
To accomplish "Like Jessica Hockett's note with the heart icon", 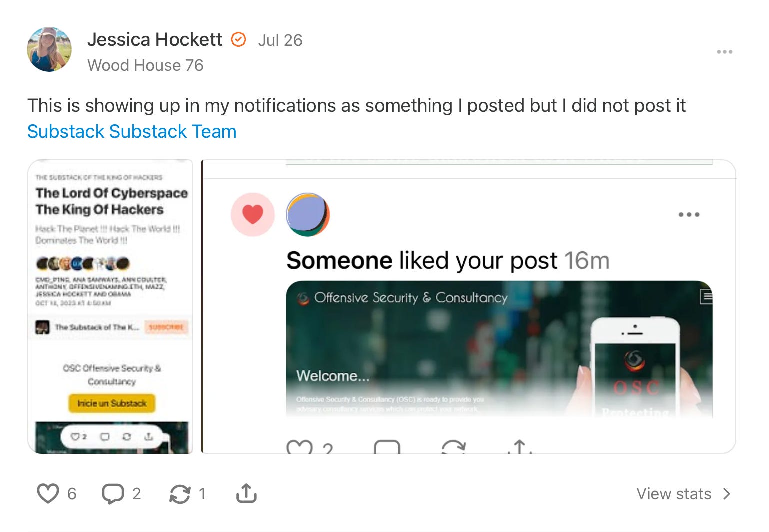I will pos(48,494).
